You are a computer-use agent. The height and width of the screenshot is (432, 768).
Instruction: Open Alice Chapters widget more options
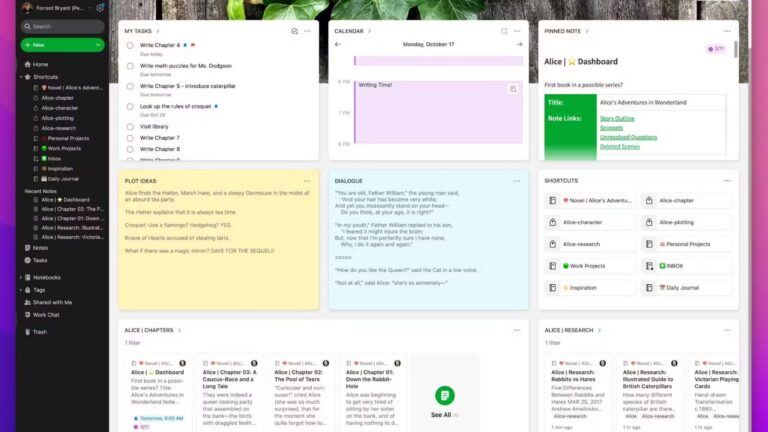(517, 331)
